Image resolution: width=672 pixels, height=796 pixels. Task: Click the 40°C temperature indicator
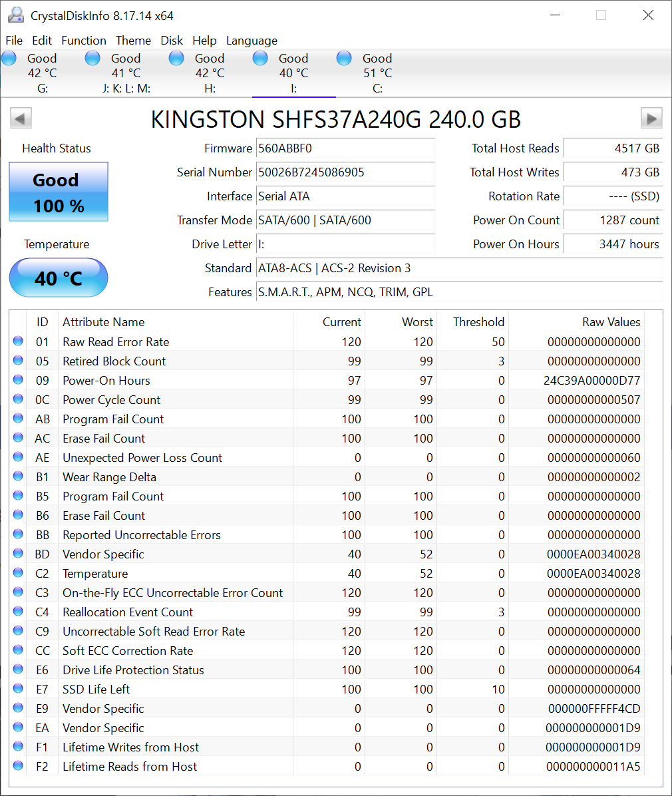tap(58, 278)
